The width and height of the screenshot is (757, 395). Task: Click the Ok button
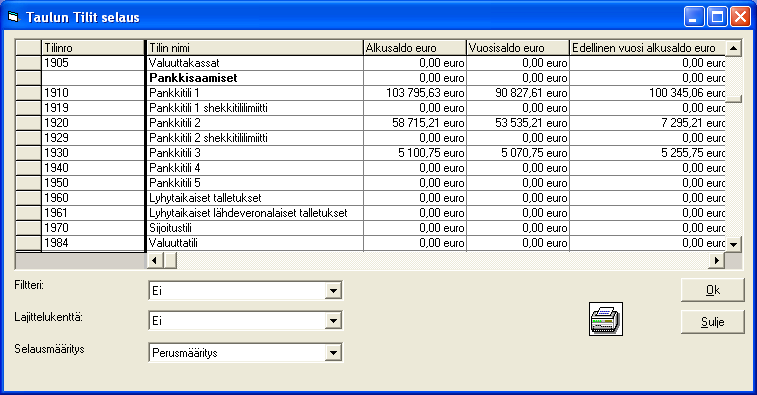(713, 290)
